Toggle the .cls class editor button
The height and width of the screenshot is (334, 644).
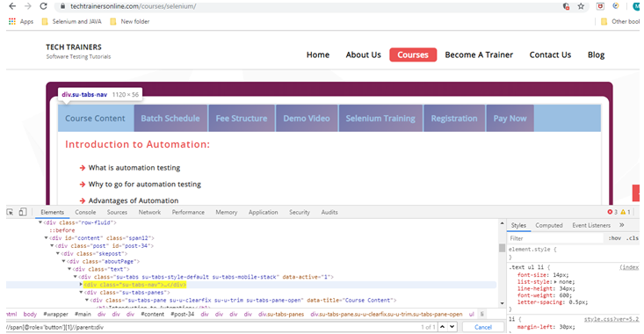[x=633, y=238]
